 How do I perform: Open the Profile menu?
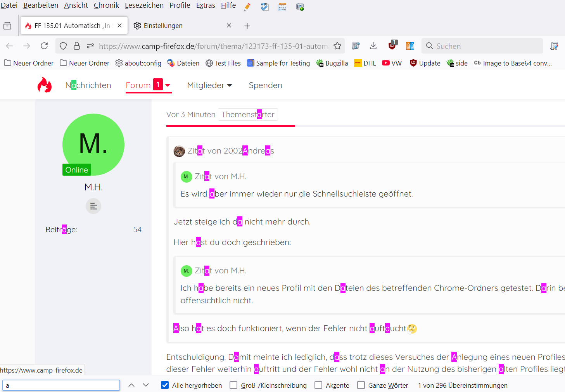(x=180, y=5)
